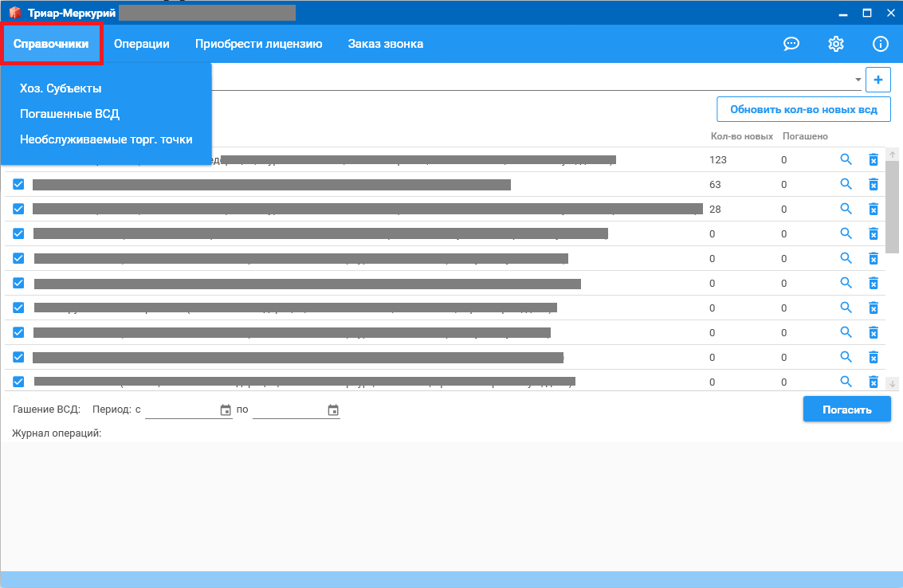Open calendar for period start date
This screenshot has height=588, width=903.
[x=226, y=410]
